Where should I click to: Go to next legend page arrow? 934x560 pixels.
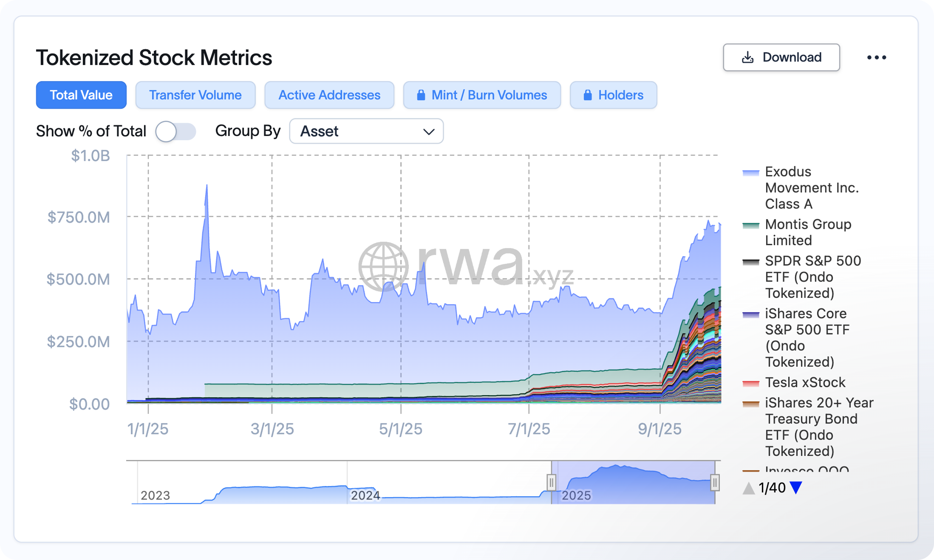[796, 488]
